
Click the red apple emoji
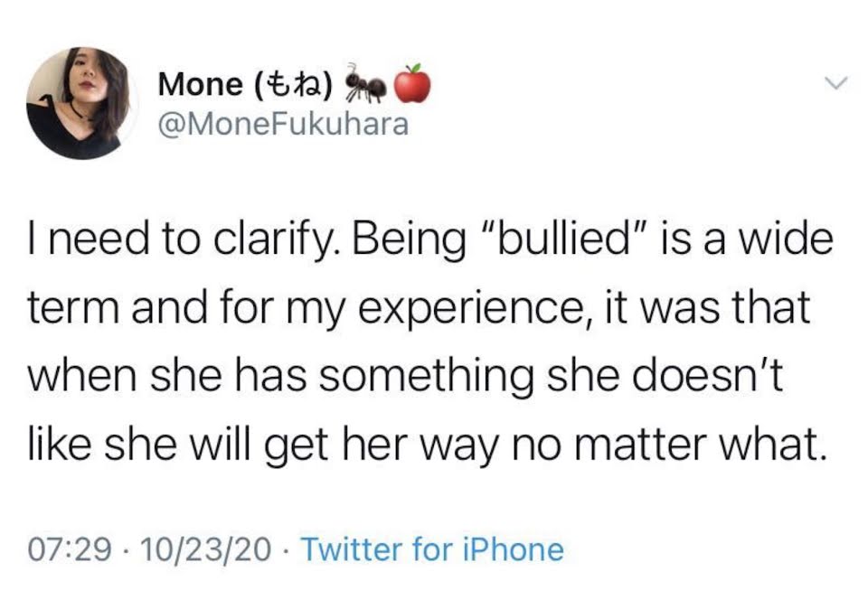[412, 83]
